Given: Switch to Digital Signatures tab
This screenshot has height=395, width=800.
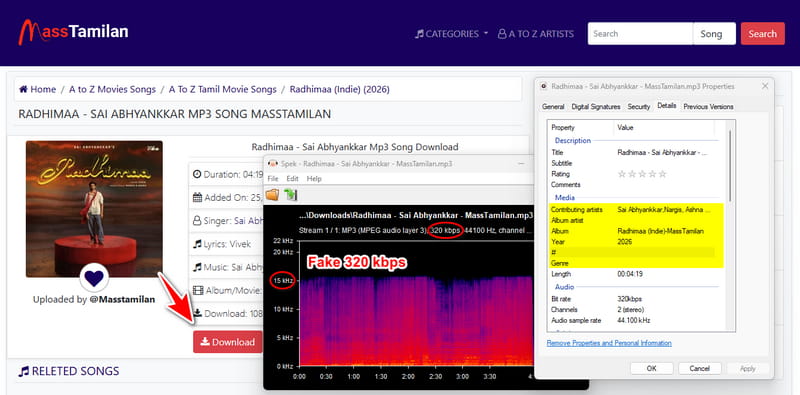Looking at the screenshot, I should (x=595, y=107).
